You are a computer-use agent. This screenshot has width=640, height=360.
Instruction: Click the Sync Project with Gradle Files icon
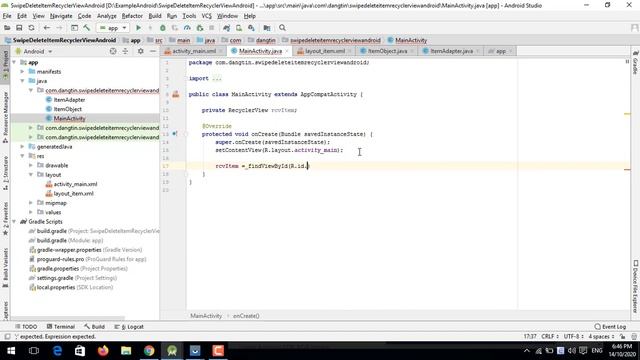point(227,28)
